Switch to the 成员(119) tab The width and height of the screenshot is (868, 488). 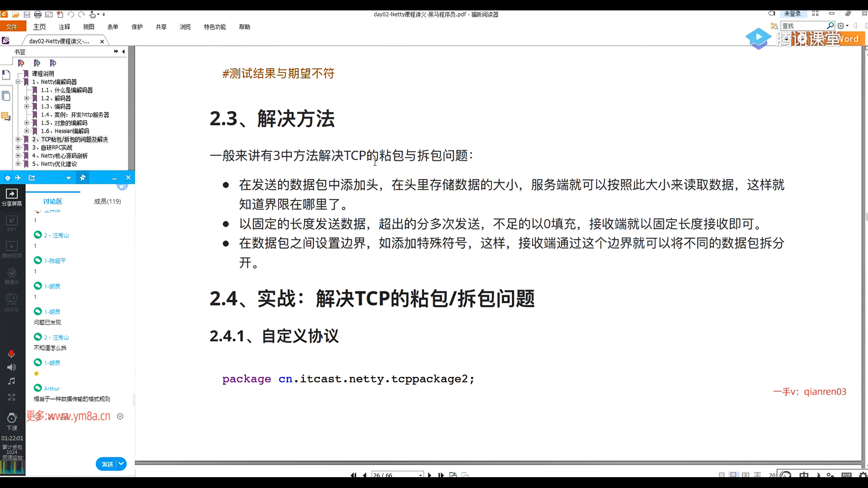(x=107, y=202)
